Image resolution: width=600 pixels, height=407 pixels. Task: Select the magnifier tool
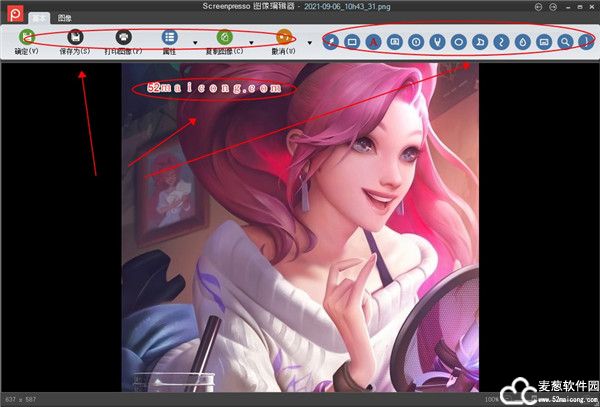[565, 42]
